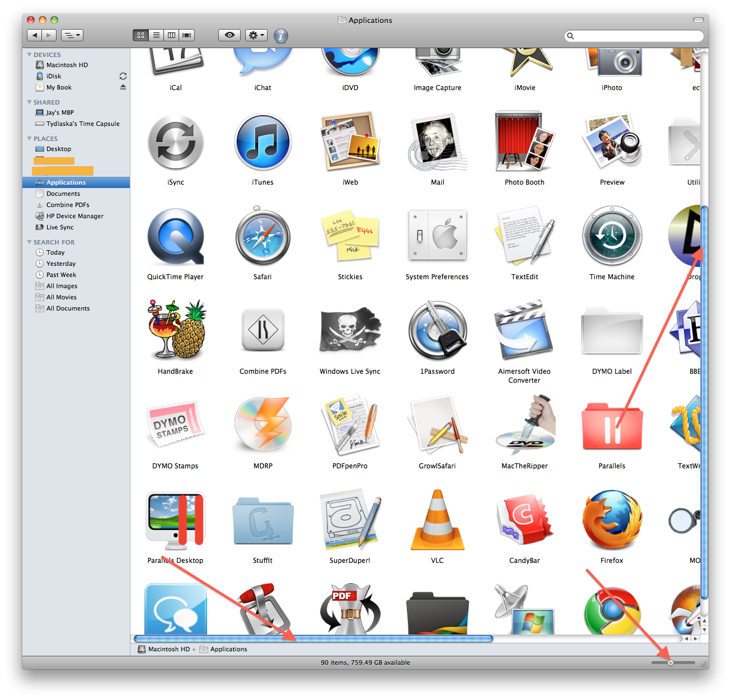This screenshot has height=700, width=731.
Task: Select the iSync app icon
Action: [x=176, y=142]
